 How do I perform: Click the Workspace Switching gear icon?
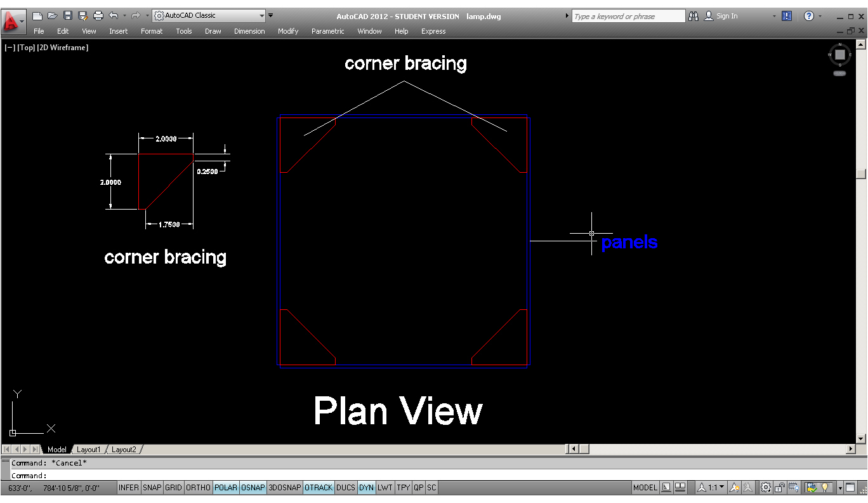766,488
